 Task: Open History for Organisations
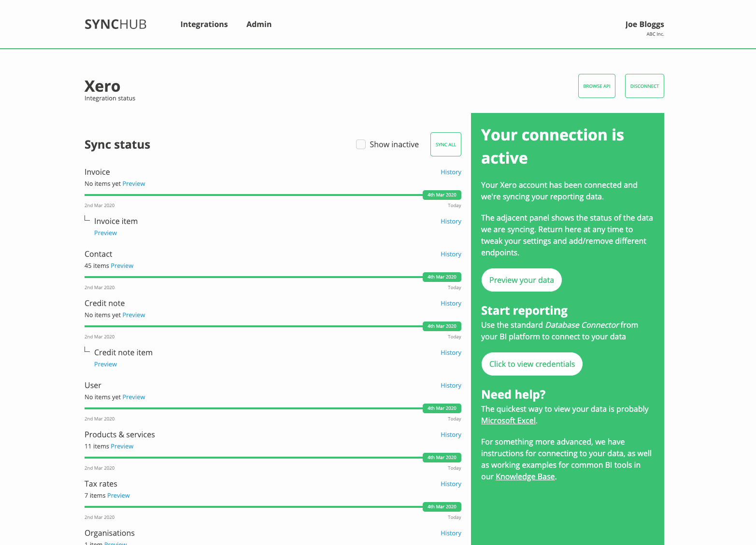pos(451,533)
